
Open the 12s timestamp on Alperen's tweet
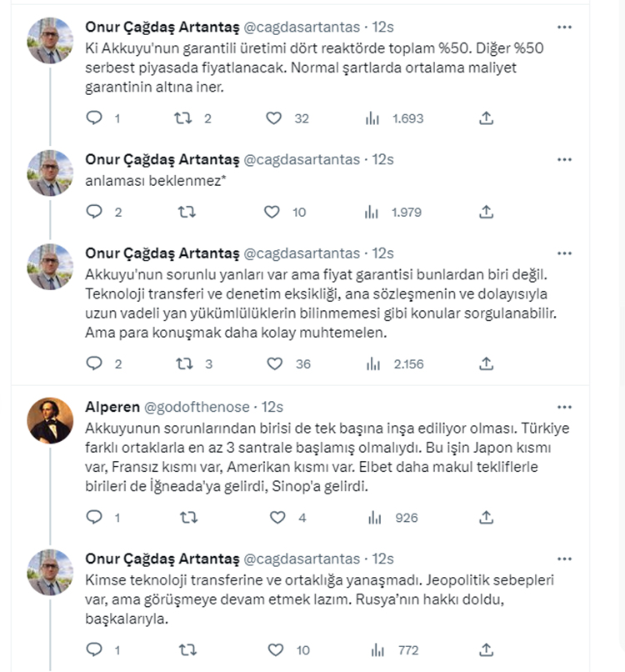point(272,407)
